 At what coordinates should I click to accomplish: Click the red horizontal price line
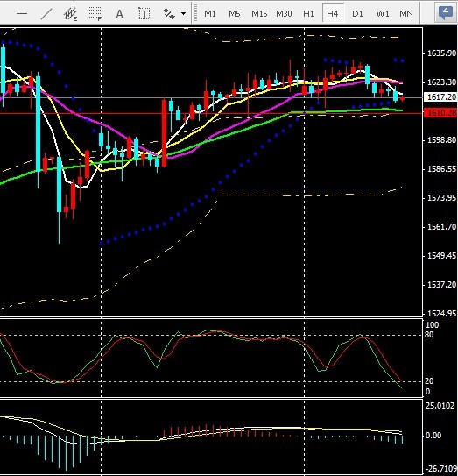coord(211,113)
